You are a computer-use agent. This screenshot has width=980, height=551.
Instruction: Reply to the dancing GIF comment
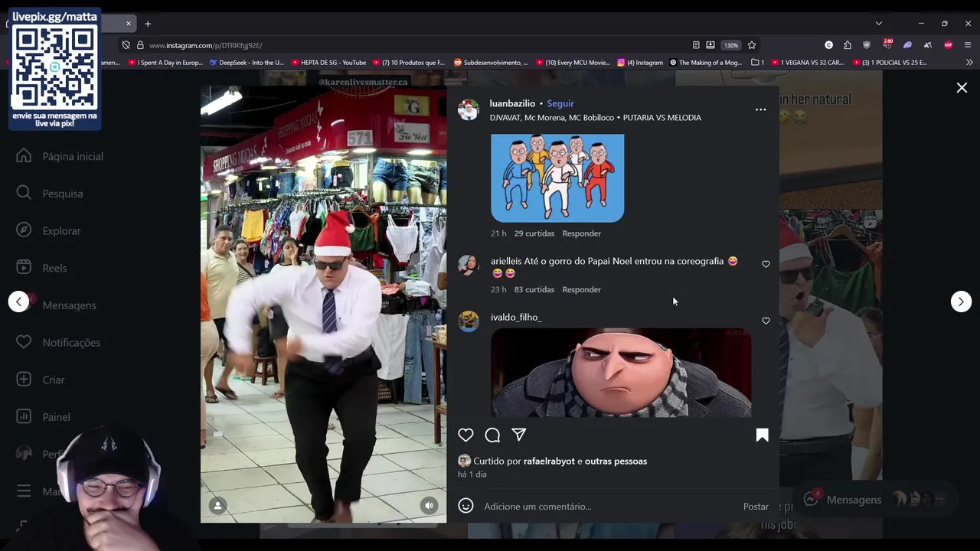point(581,233)
